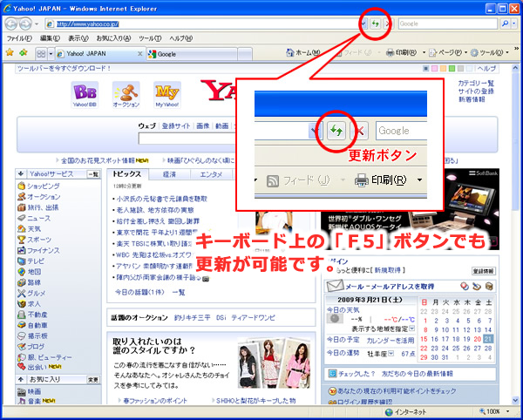The image size is (523, 420).
Task: Open the お気に入り(A) menu
Action: pos(113,38)
